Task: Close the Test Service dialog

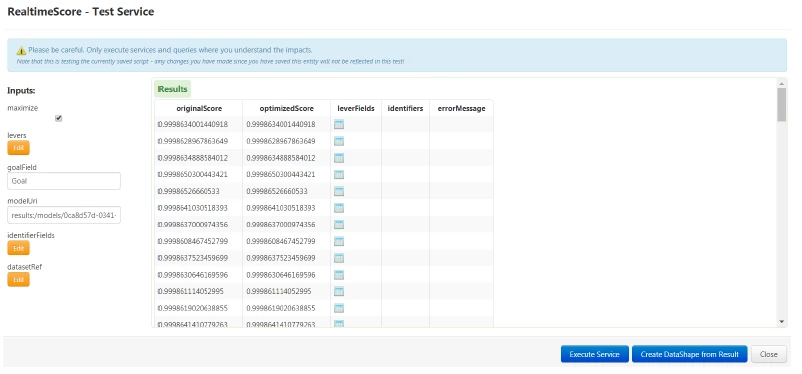Action: tap(768, 354)
